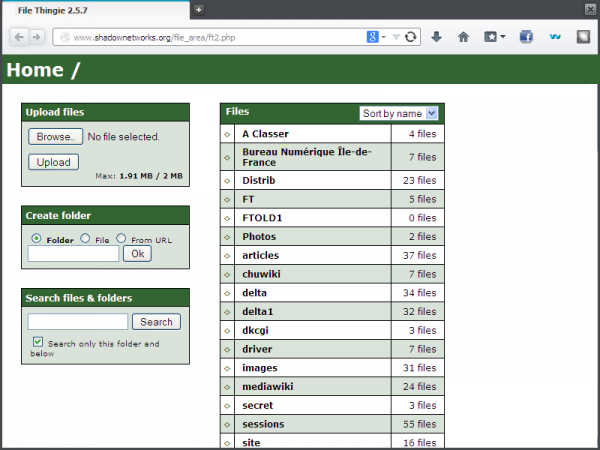Screen dimensions: 600x450
Task: Expand the diamond icon beside FTOLD1
Action: (227, 218)
